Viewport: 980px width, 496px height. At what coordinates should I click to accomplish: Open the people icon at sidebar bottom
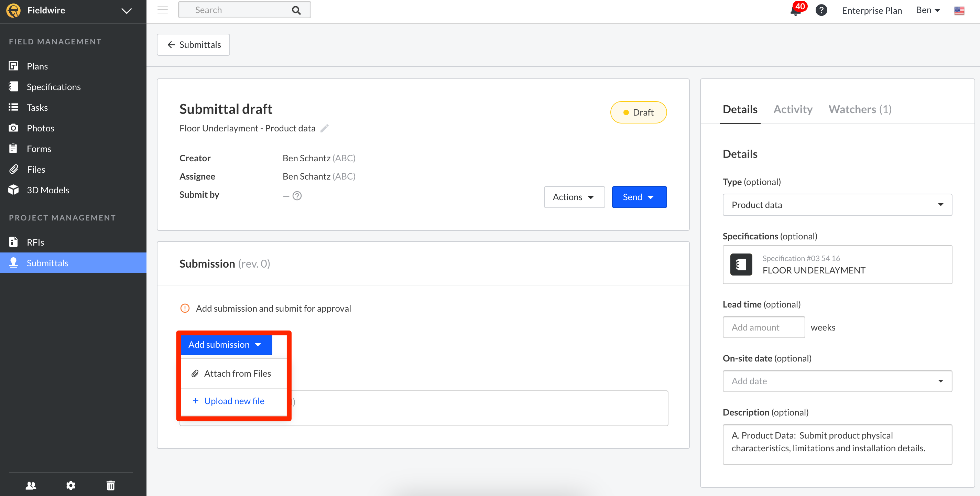pyautogui.click(x=31, y=485)
